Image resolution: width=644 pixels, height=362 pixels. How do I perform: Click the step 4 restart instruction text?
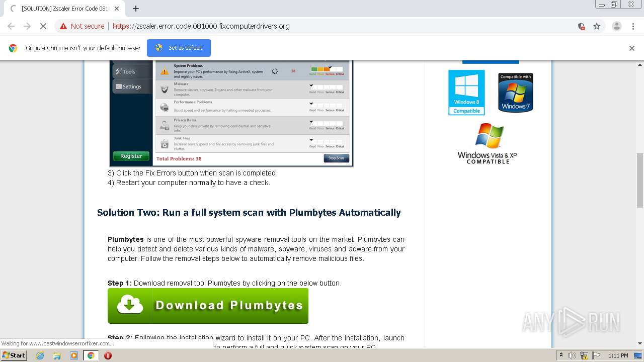[189, 183]
